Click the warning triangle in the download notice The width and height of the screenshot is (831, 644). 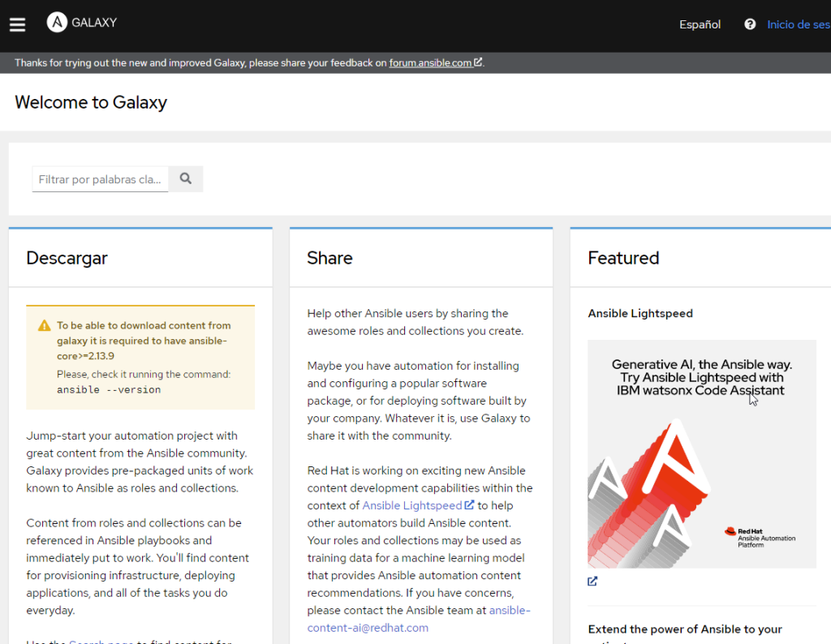click(x=44, y=324)
